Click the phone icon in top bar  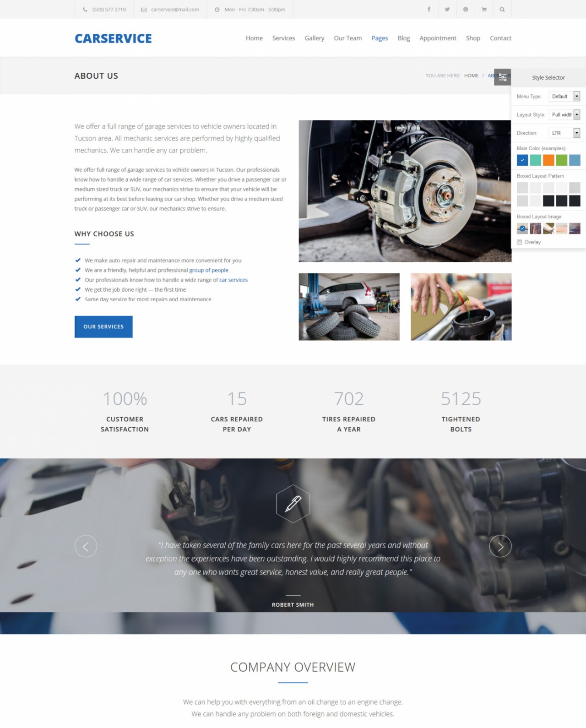point(85,10)
